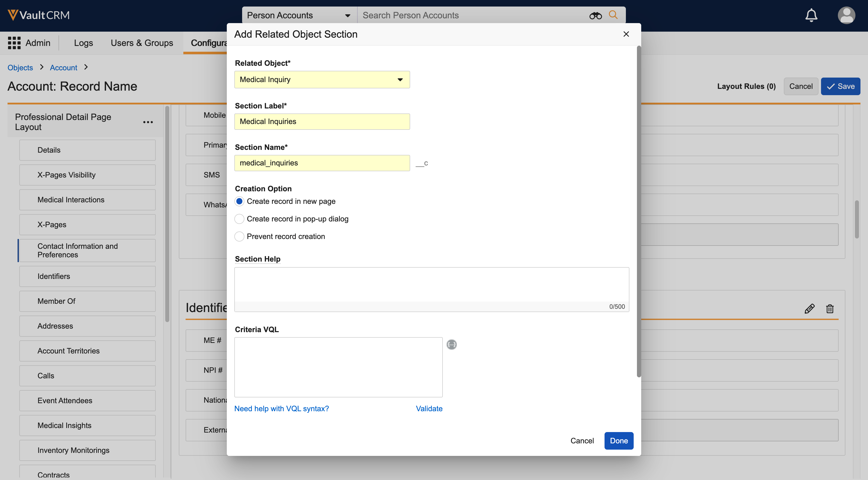Screen dimensions: 868x480
Task: Open the Logs tab
Action: [83, 43]
